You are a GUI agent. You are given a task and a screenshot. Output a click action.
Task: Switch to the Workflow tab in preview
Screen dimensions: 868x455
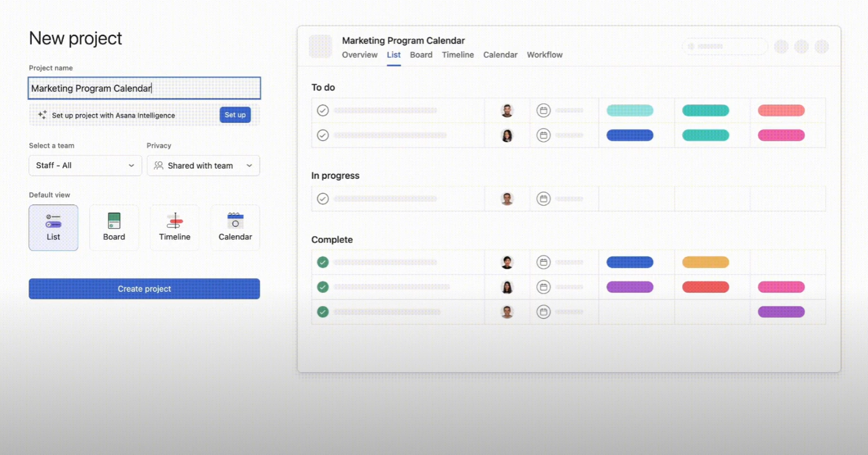tap(545, 55)
